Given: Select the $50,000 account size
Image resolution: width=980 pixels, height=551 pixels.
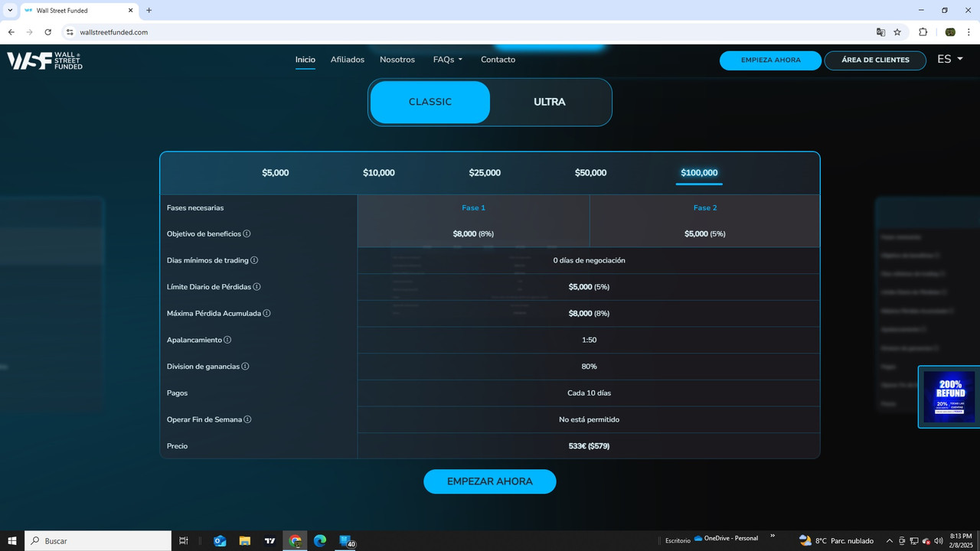Looking at the screenshot, I should click(x=590, y=173).
